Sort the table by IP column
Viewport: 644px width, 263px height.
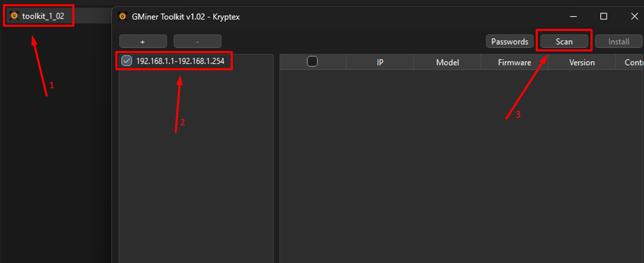coord(380,62)
